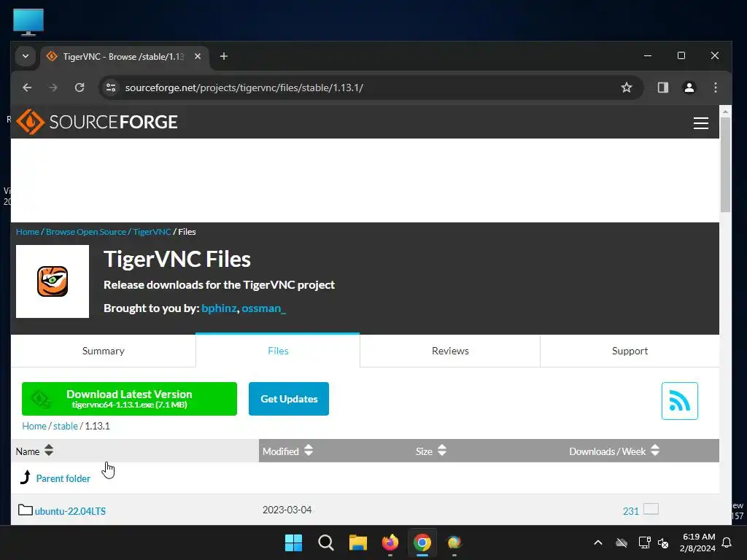Screen dimensions: 747x560
Task: Open the taskbar clock and date
Action: [698, 542]
